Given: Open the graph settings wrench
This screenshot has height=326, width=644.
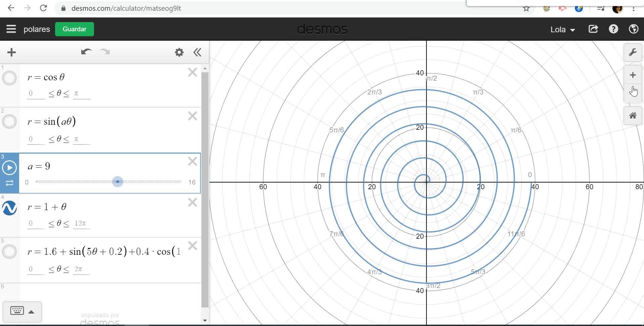Looking at the screenshot, I should [633, 52].
